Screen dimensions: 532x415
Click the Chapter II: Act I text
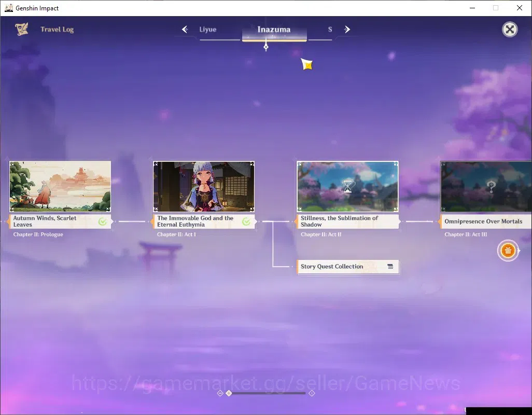coord(176,234)
